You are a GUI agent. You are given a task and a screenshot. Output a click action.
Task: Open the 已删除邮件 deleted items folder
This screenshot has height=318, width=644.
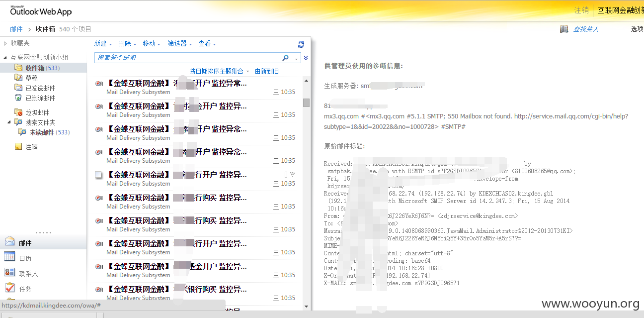click(x=40, y=98)
